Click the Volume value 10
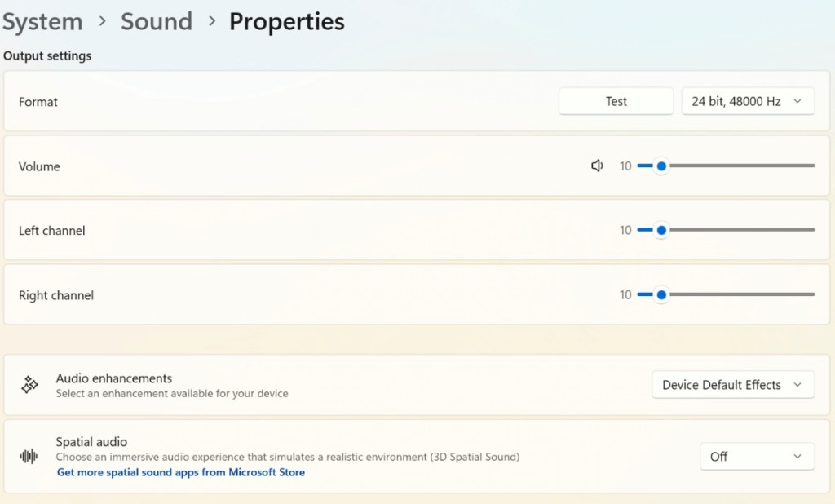 pyautogui.click(x=625, y=166)
